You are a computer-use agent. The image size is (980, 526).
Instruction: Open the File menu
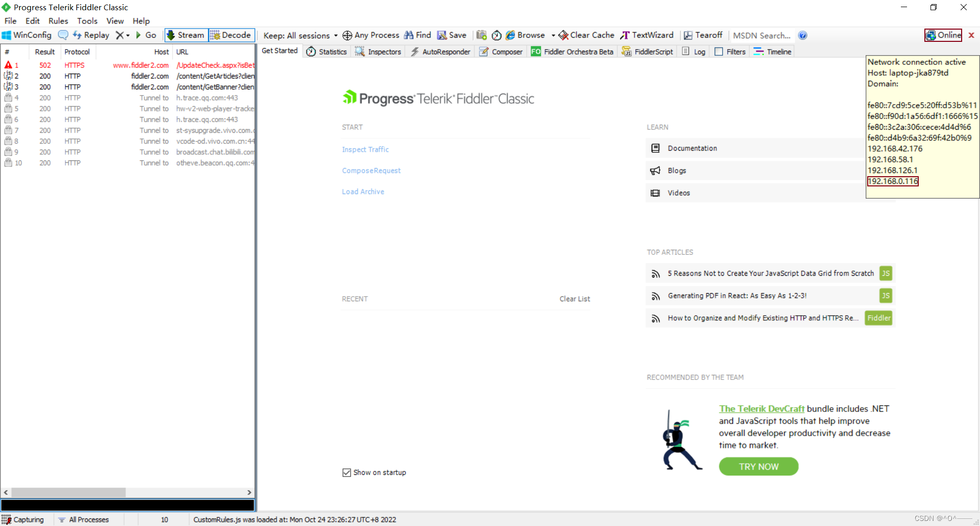tap(11, 21)
